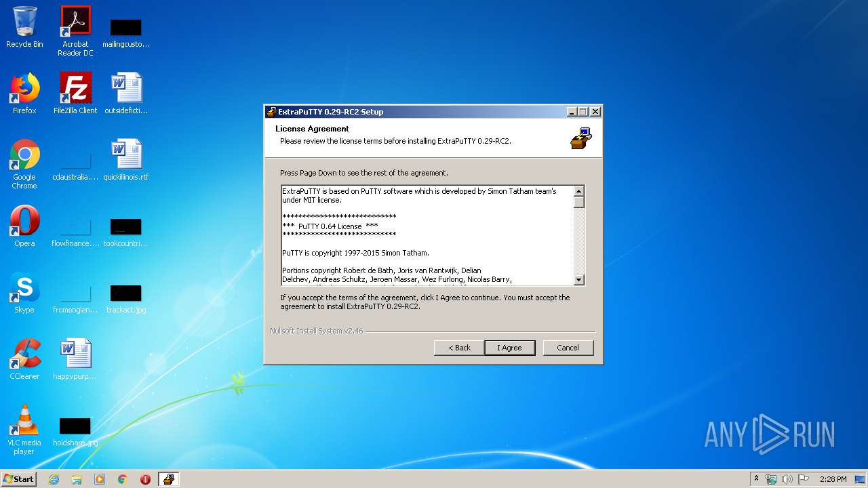This screenshot has width=868, height=488.
Task: Open holdshare.jpg image file
Action: click(75, 433)
